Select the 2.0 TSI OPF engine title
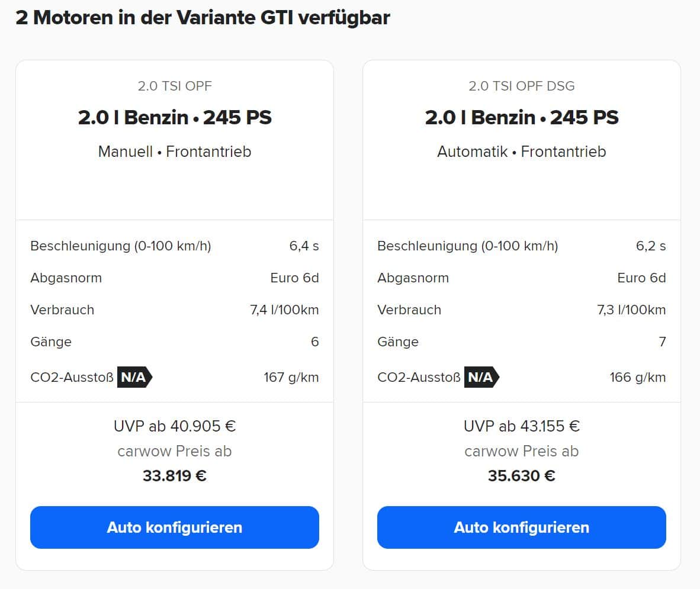Image resolution: width=700 pixels, height=589 pixels. point(175,86)
